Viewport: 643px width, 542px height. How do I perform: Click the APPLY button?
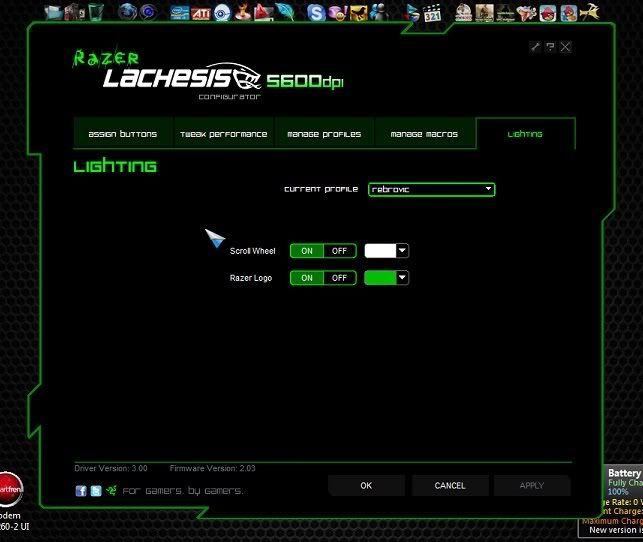pos(532,485)
